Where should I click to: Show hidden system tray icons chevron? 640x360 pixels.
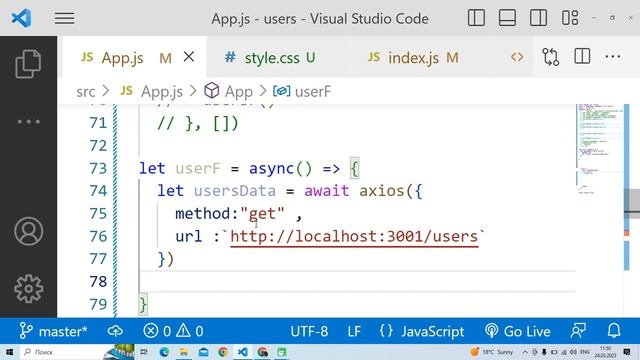[525, 352]
